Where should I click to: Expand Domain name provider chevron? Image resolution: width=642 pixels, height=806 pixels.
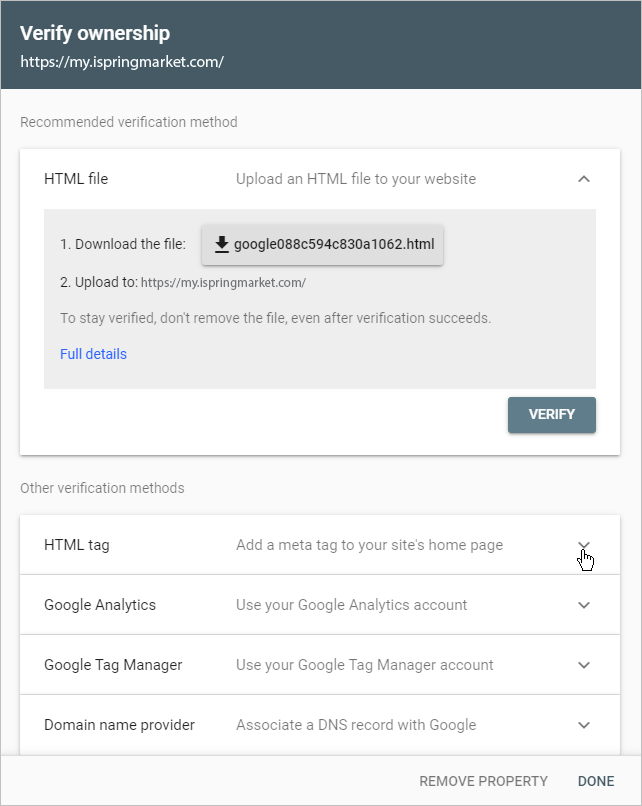click(583, 725)
